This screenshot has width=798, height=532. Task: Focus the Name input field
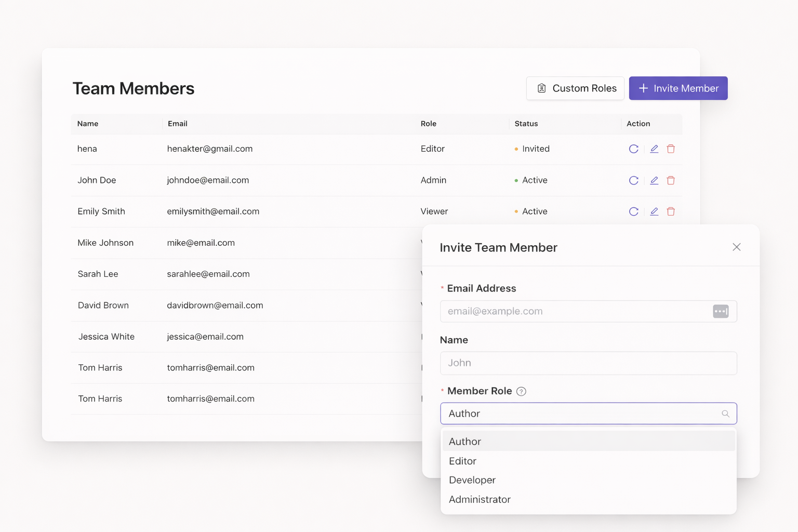[x=588, y=363]
